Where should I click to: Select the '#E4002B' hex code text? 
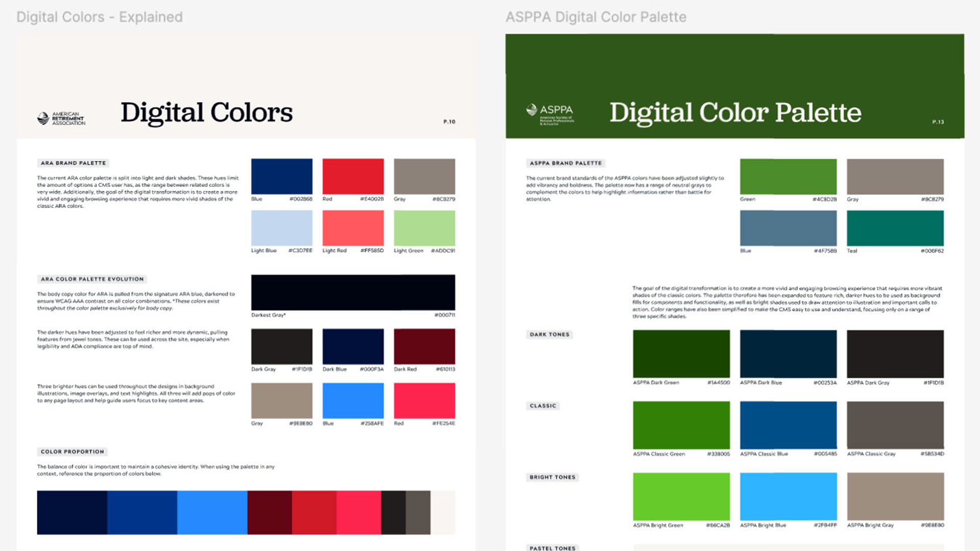click(372, 199)
